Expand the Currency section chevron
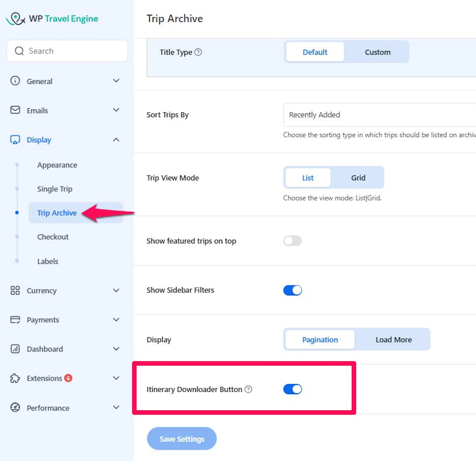Viewport: 476px width, 461px height. pos(116,290)
